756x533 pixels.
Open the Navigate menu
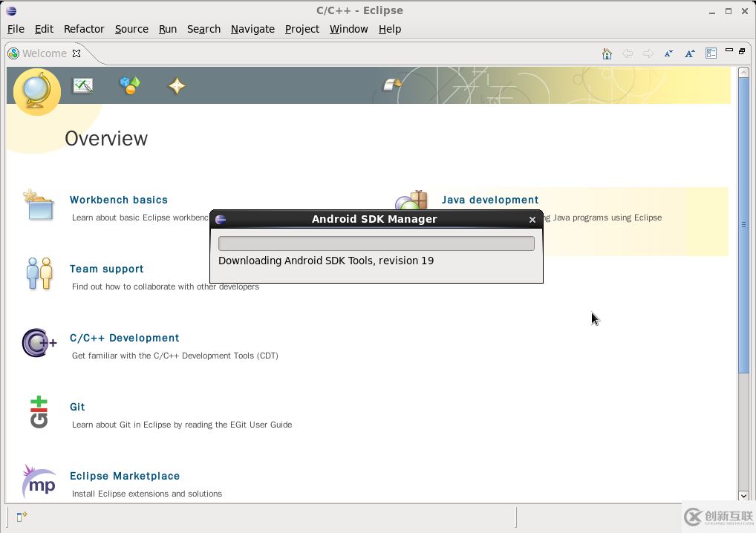pyautogui.click(x=252, y=29)
